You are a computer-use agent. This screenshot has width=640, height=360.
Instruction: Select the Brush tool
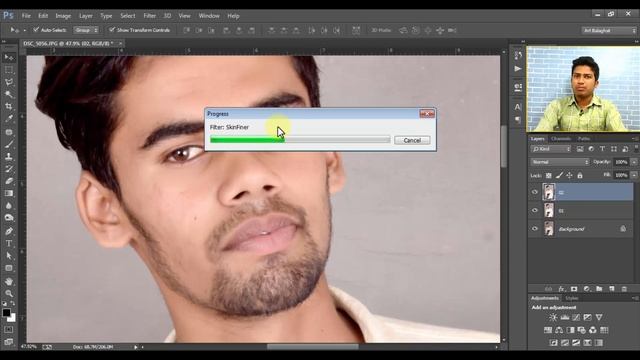[9, 144]
